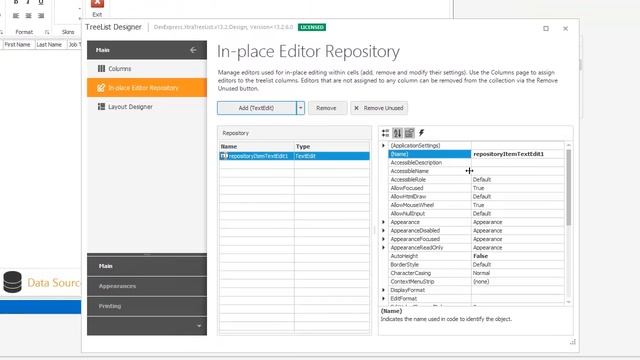Expand the AppearanceReadOnly property node
This screenshot has height=360, width=640.
[x=383, y=248]
